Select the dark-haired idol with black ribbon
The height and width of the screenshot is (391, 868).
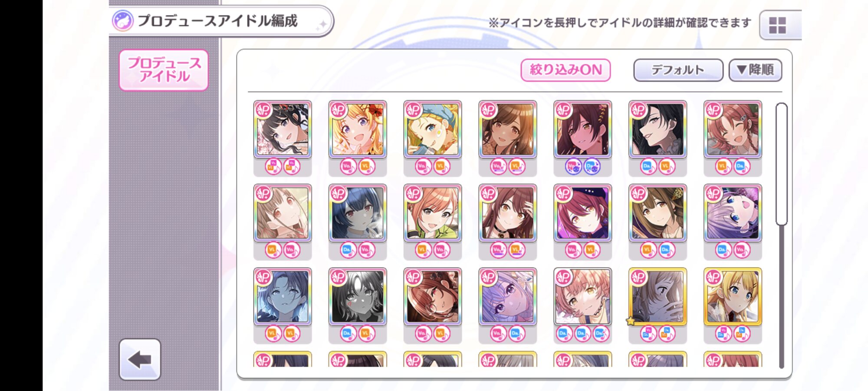(282, 129)
